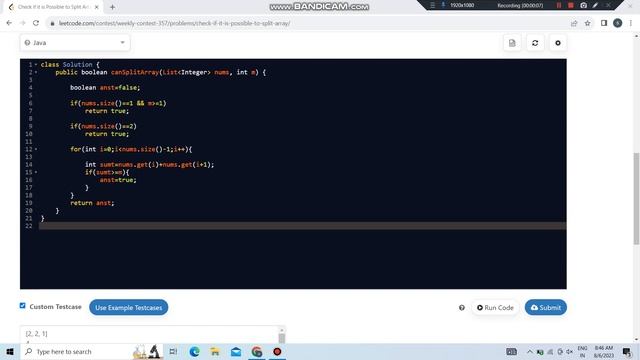
Task: Open the Mail app on taskbar
Action: point(236,351)
